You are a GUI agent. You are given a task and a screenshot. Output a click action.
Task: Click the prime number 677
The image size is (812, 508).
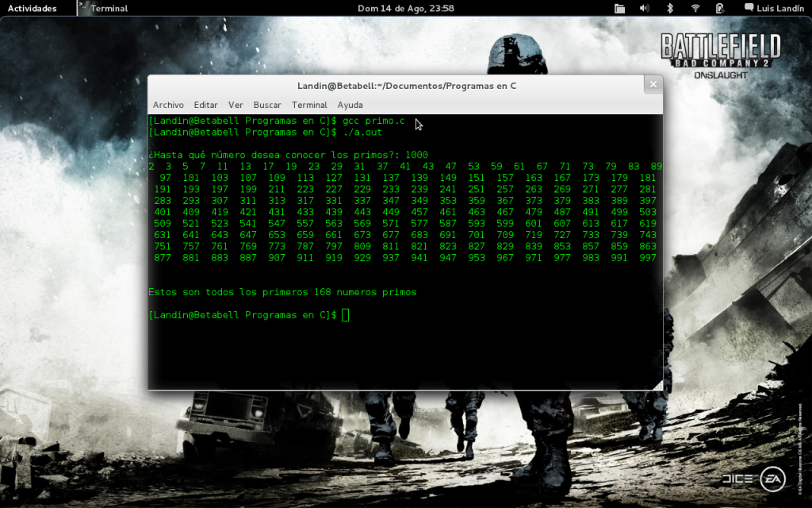coord(390,235)
